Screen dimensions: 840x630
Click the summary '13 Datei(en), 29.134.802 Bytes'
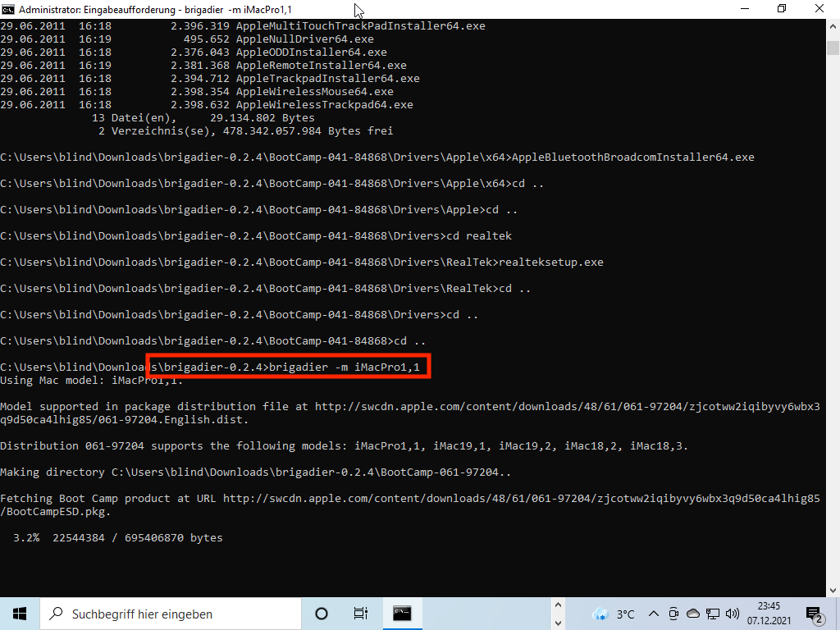click(203, 118)
